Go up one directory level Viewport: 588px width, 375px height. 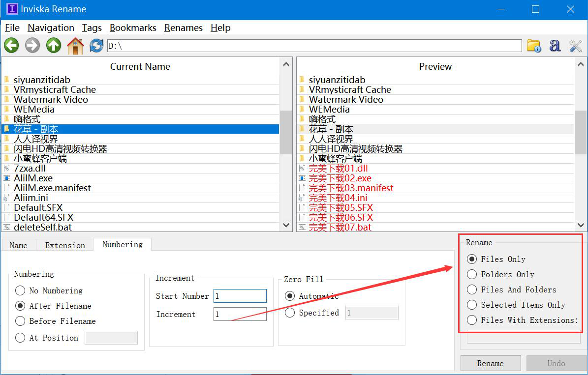54,46
